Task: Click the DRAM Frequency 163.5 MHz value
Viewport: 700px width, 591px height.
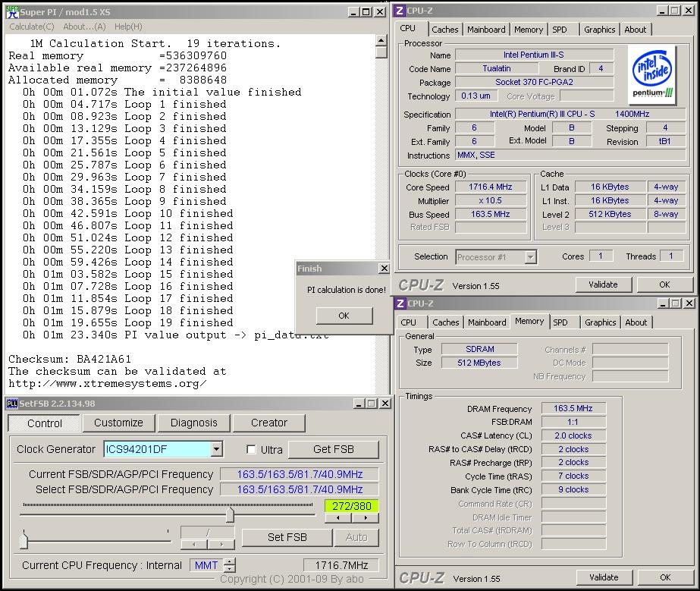Action: point(573,408)
